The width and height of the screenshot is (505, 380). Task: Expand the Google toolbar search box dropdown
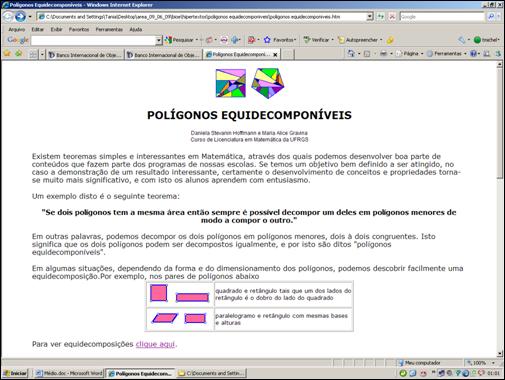click(159, 40)
